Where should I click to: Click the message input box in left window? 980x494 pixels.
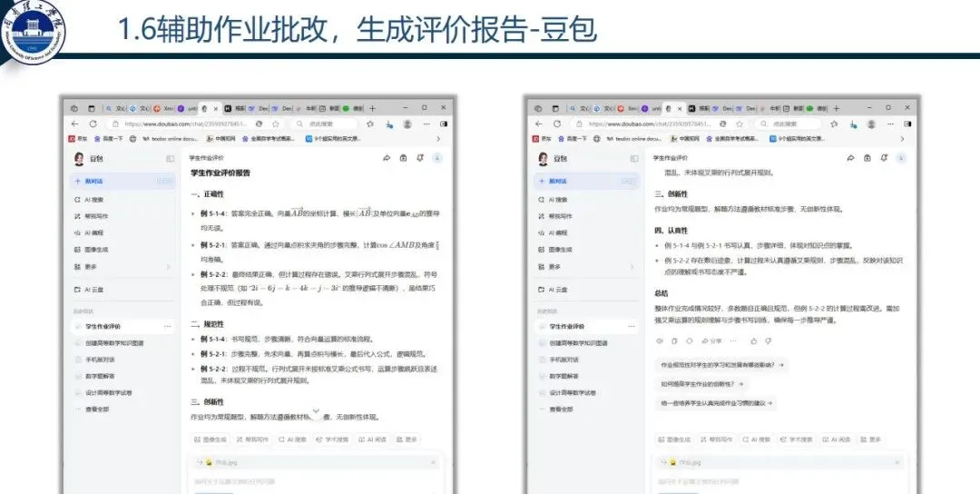(x=317, y=481)
